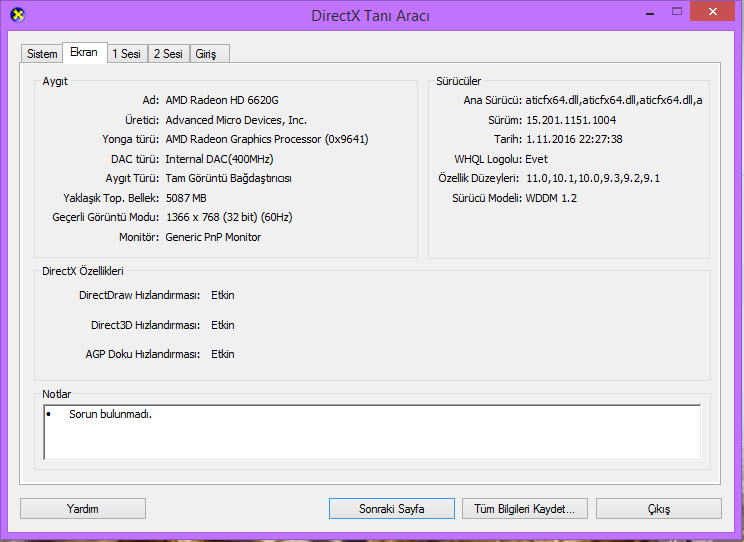Click the chip type value (0x9641)
Screen dimensions: 744x542
[x=267, y=139]
